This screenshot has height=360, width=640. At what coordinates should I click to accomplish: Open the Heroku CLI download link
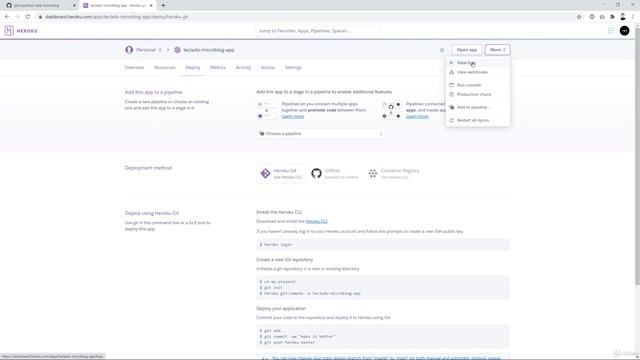316,221
